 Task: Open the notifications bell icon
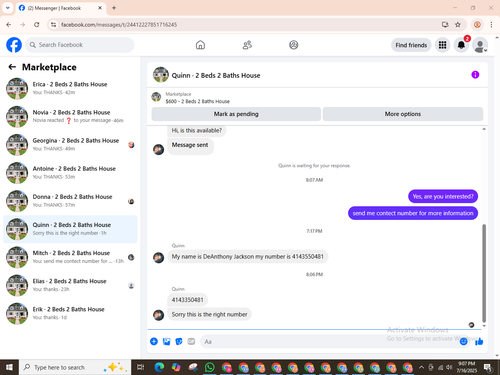(x=461, y=45)
